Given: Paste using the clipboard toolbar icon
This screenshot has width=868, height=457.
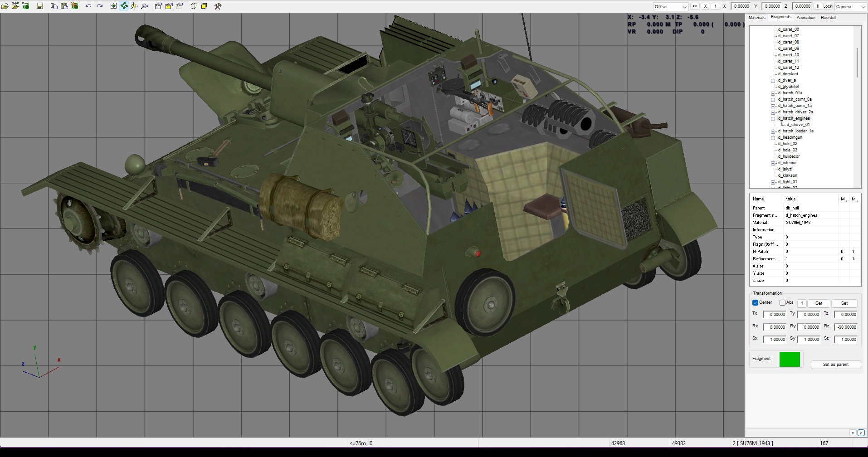Looking at the screenshot, I should [64, 6].
